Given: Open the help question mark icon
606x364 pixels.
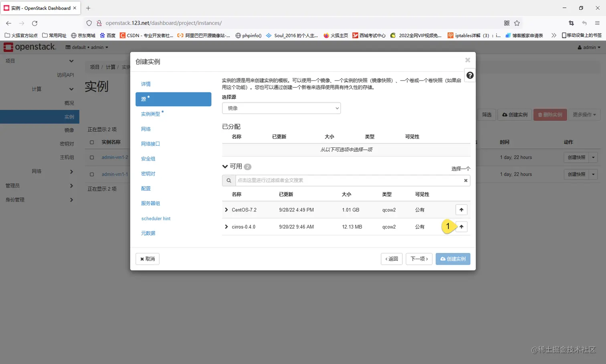Looking at the screenshot, I should pyautogui.click(x=469, y=75).
